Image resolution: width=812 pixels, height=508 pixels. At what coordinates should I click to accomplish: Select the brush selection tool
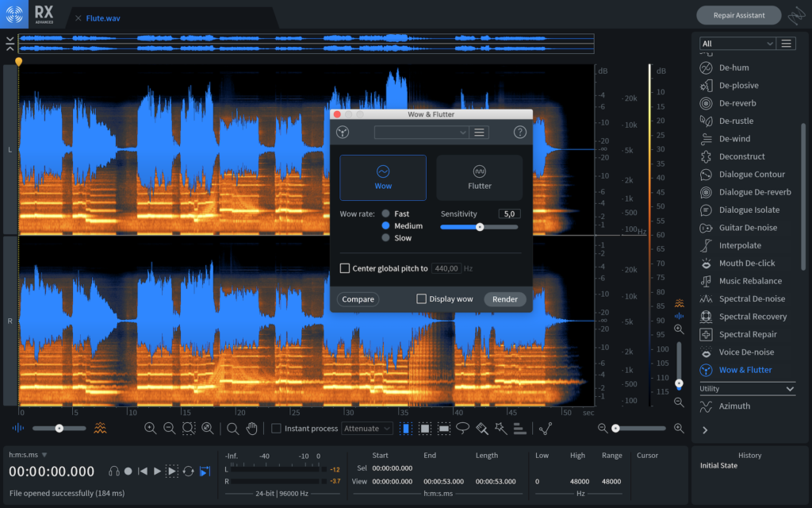click(482, 429)
